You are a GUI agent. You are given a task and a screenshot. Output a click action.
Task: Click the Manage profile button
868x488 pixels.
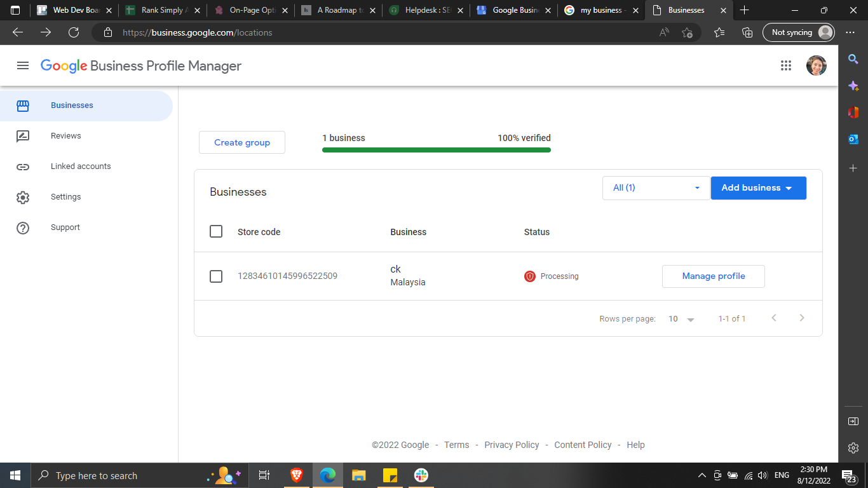coord(713,276)
